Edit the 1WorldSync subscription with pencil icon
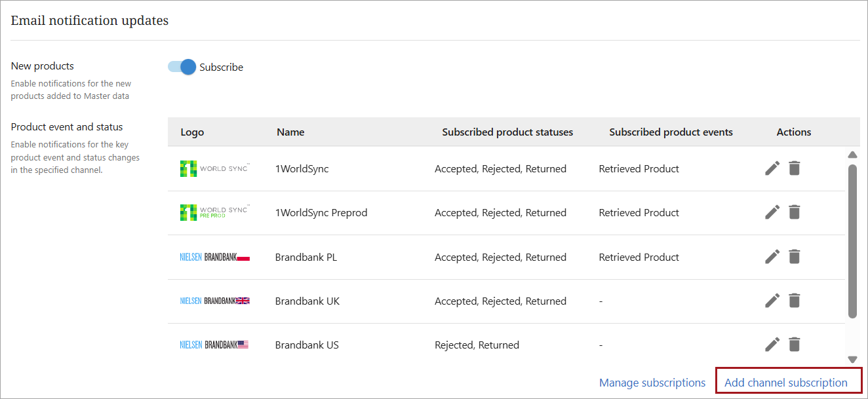 [x=772, y=168]
